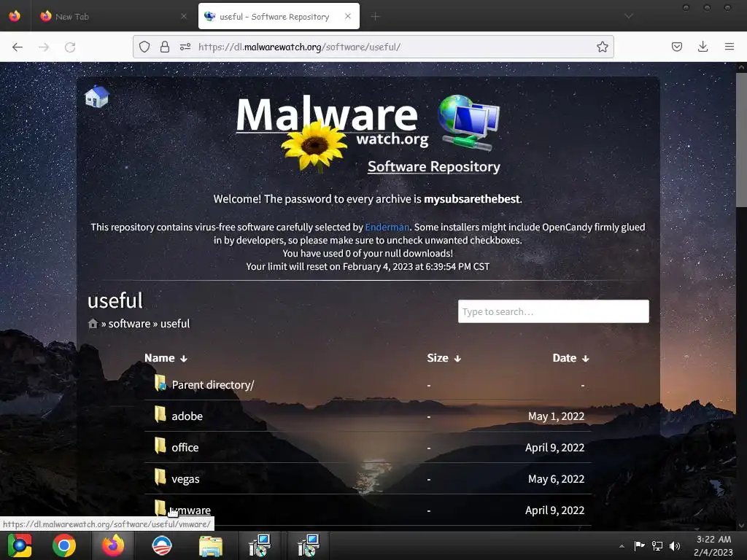Open the Firefox hamburger menu
The height and width of the screenshot is (560, 747).
click(729, 47)
